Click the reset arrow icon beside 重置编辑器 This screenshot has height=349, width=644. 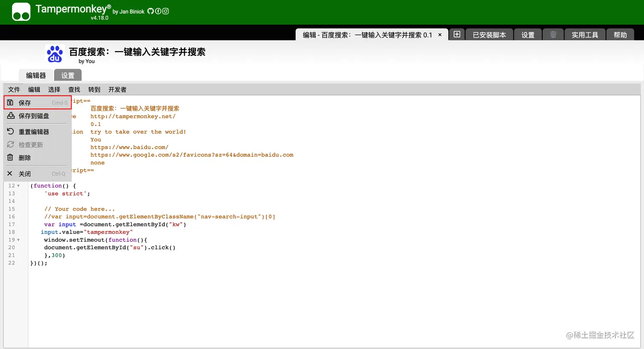tap(11, 131)
